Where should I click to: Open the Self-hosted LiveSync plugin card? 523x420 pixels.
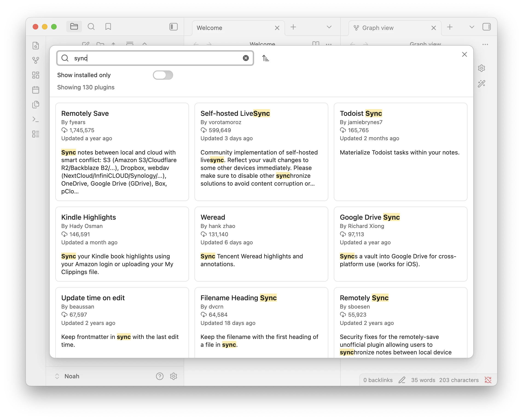click(x=261, y=152)
